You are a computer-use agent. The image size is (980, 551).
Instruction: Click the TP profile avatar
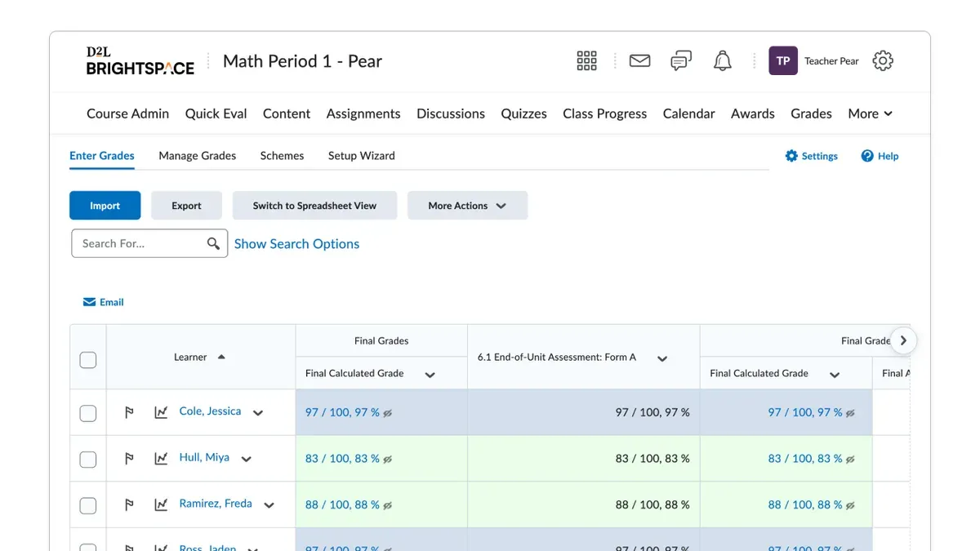coord(783,61)
